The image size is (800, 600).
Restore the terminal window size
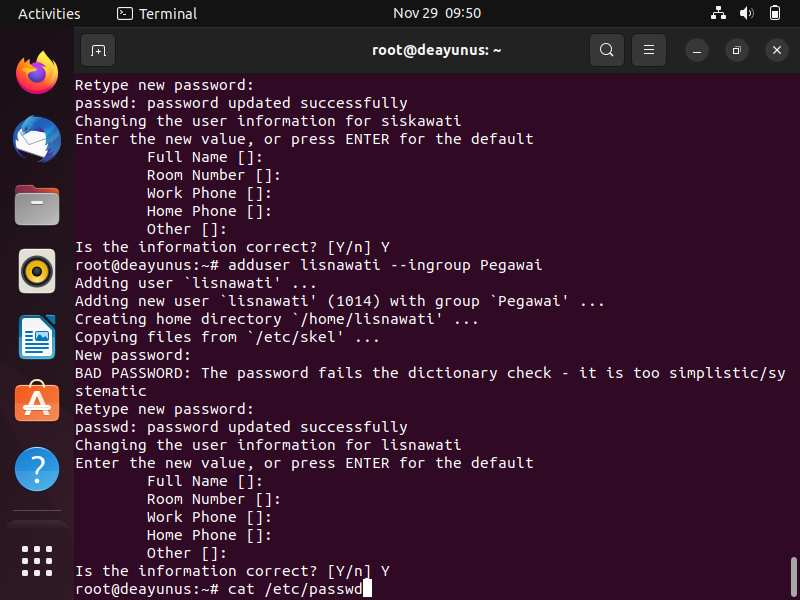736,50
